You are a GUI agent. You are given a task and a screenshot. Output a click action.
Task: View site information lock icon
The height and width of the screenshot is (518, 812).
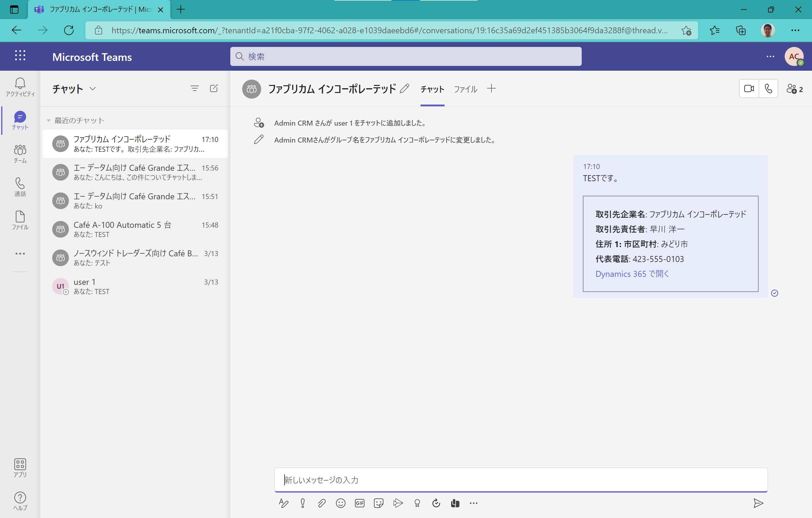98,30
